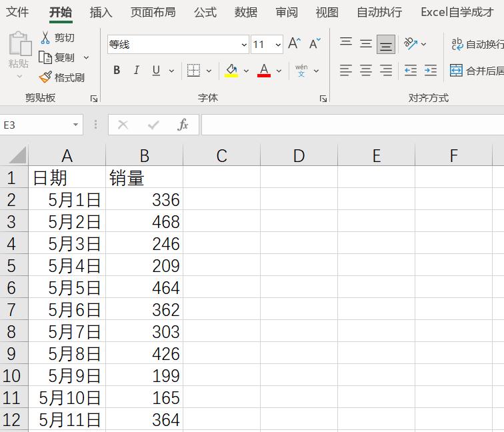Open the font size dropdown showing 11
This screenshot has height=432, width=504.
coord(279,45)
